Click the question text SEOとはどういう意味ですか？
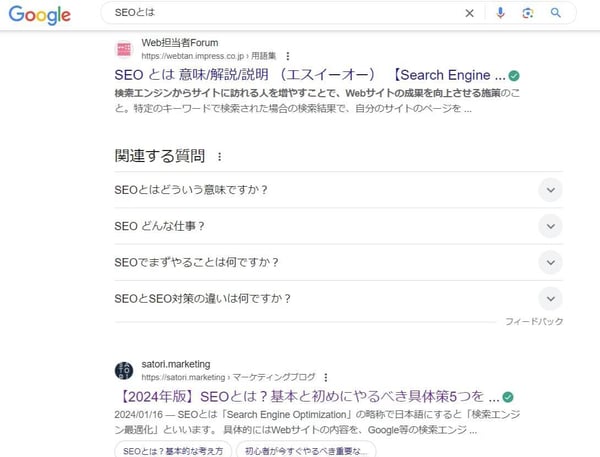 click(191, 190)
